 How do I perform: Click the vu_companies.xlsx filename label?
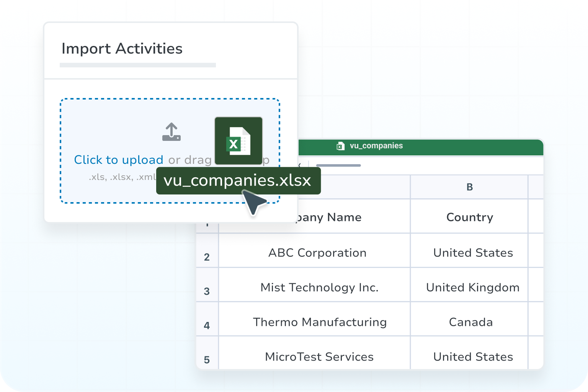click(x=238, y=180)
